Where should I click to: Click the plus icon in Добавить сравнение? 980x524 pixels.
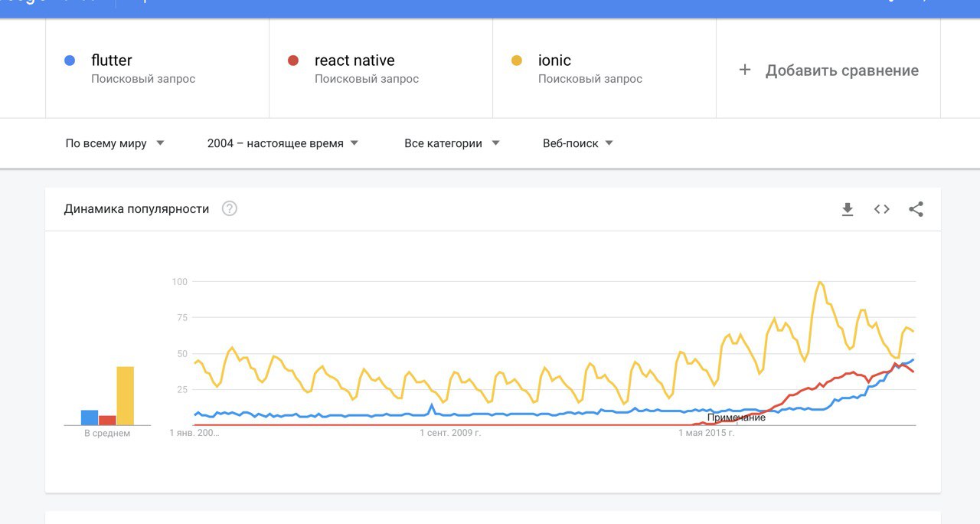point(744,70)
